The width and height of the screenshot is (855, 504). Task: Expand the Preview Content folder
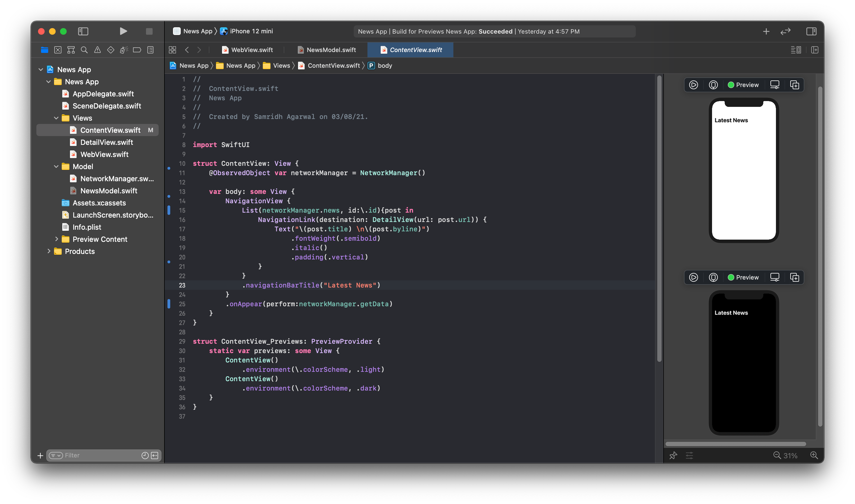pyautogui.click(x=57, y=239)
